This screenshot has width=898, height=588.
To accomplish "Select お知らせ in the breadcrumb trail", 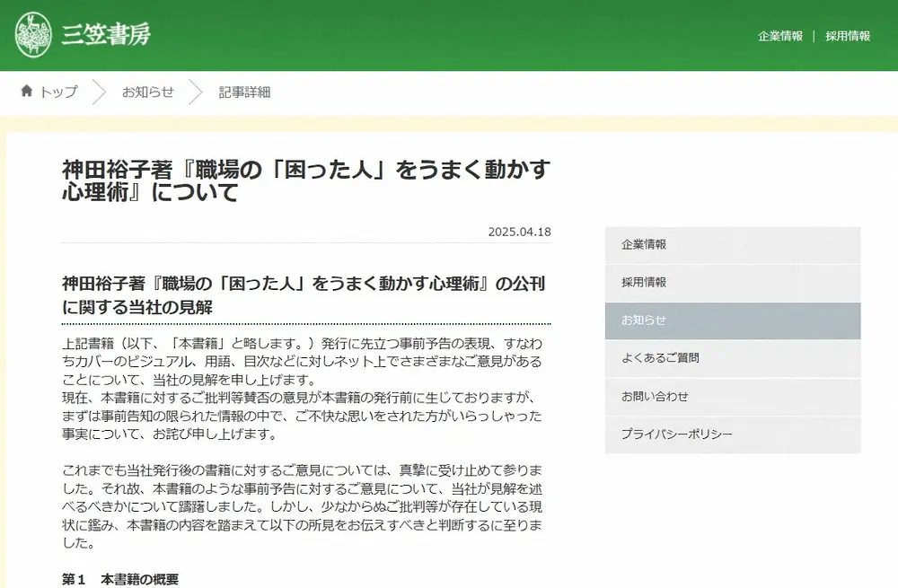I will coord(147,91).
